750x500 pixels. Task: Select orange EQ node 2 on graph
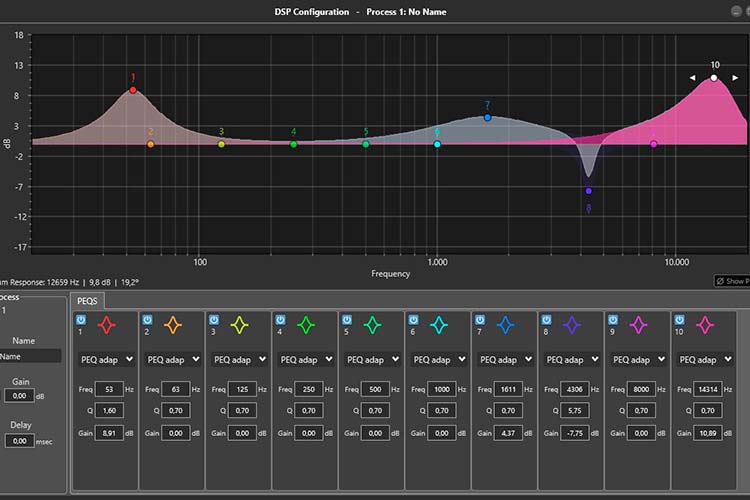pyautogui.click(x=151, y=144)
